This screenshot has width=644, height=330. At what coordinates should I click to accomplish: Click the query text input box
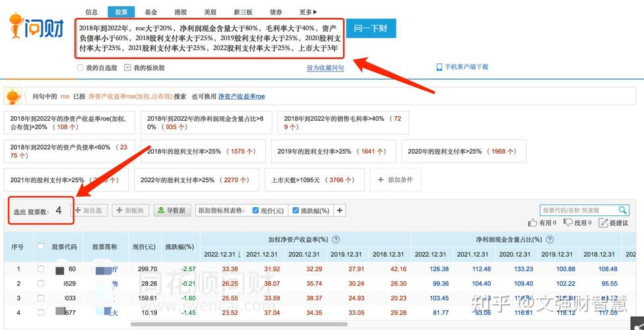coord(209,39)
